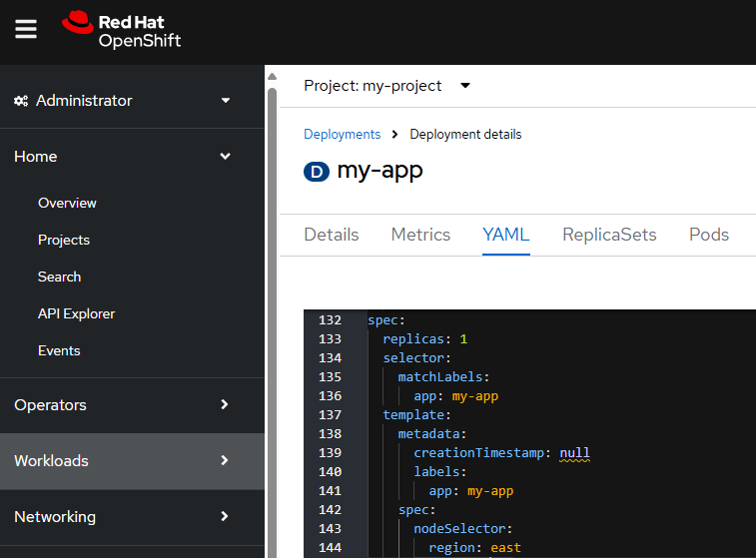Click 'selector:' on line 134
The width and height of the screenshot is (756, 558).
click(416, 358)
